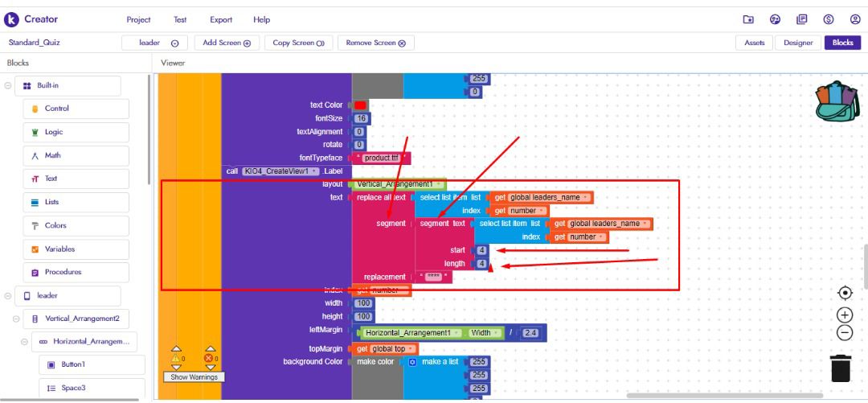Open the Export menu

point(221,20)
